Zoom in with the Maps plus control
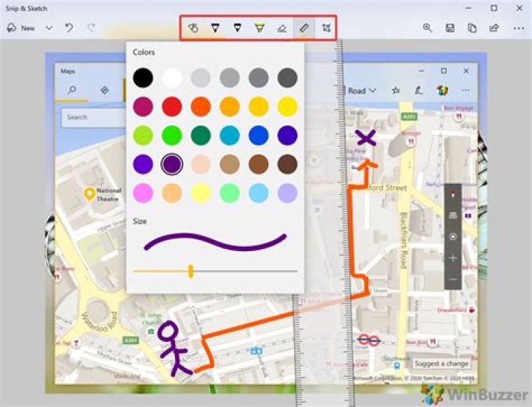532x407 pixels. point(453,258)
